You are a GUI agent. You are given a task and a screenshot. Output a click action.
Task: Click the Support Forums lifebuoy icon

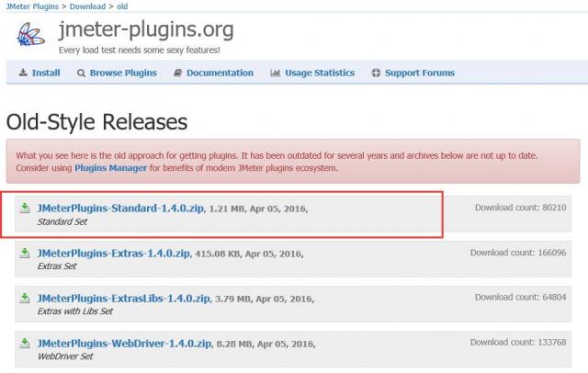376,73
